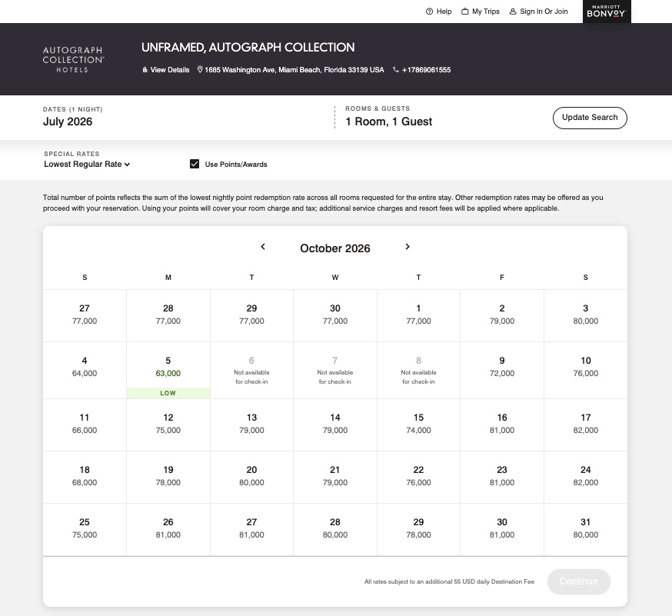This screenshot has width=672, height=616.
Task: Open the July 2026 dates field
Action: [x=68, y=122]
